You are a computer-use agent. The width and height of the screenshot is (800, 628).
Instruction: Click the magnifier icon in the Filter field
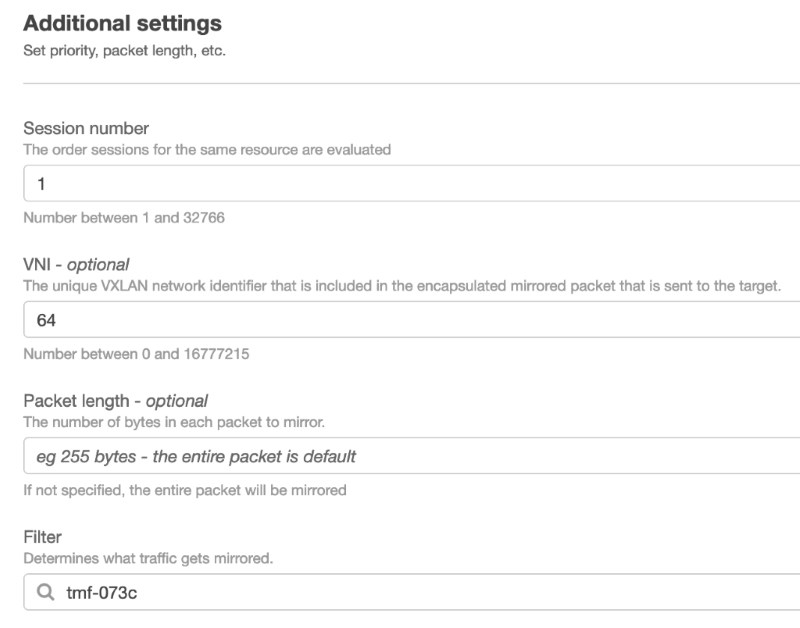(45, 592)
